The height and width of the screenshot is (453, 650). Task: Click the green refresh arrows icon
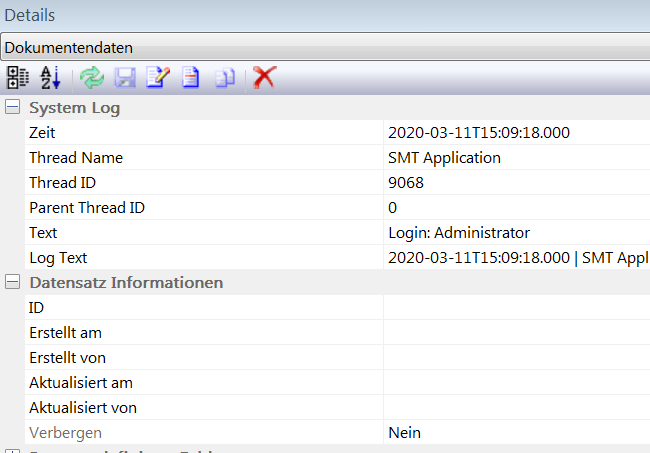92,77
